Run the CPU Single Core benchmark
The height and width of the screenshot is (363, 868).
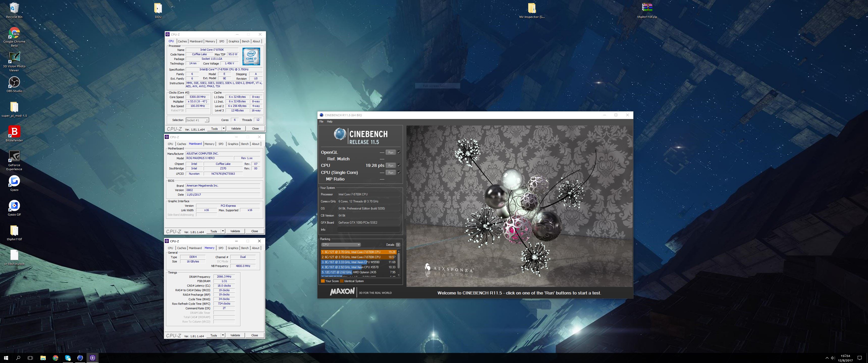391,172
